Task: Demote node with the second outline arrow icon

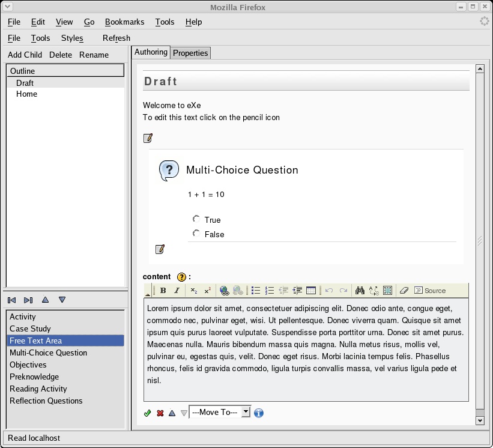Action: pyautogui.click(x=28, y=300)
